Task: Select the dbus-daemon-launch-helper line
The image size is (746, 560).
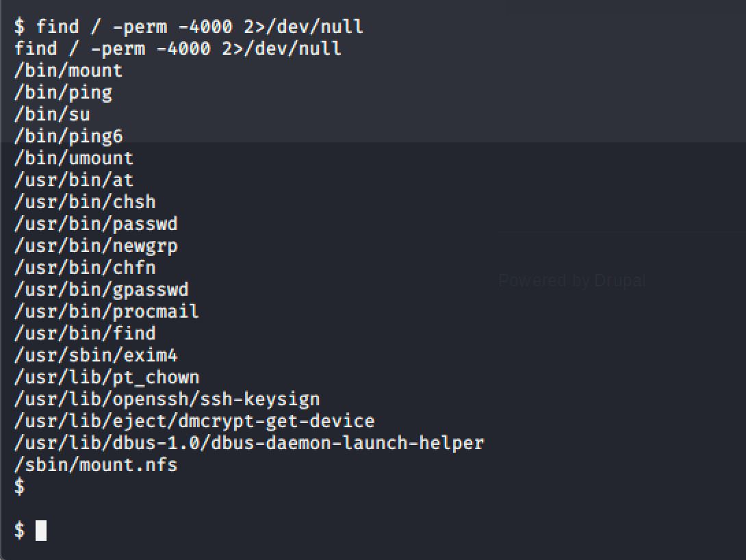Action: 249,443
